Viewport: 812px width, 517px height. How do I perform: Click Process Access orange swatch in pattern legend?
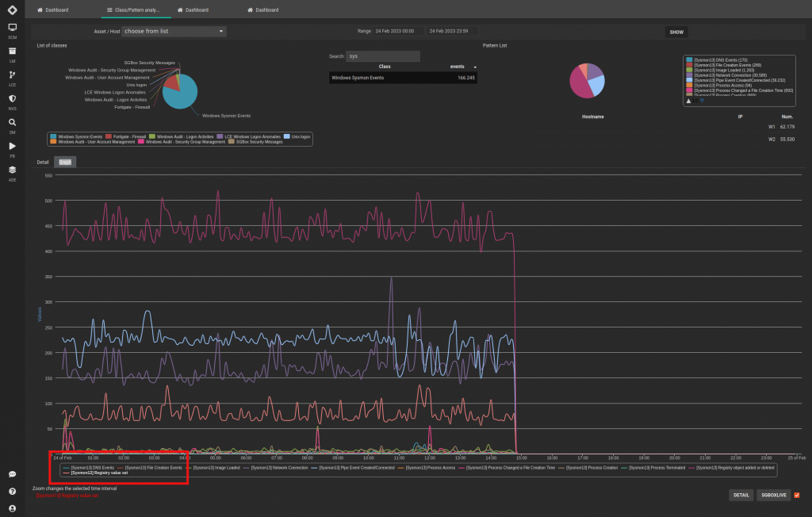click(689, 86)
